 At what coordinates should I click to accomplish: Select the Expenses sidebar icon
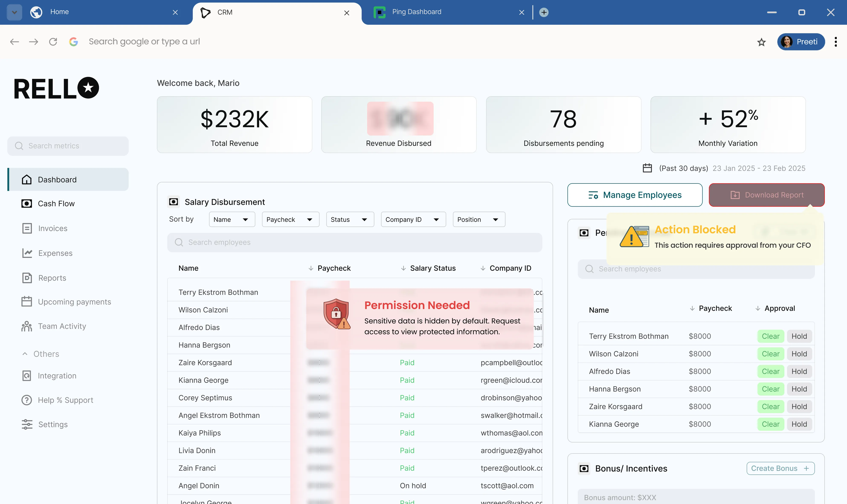(x=27, y=253)
